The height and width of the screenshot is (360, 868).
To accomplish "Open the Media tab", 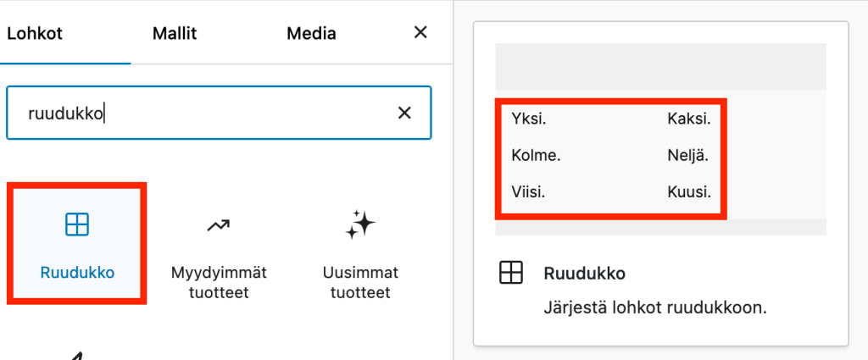I will [x=311, y=34].
